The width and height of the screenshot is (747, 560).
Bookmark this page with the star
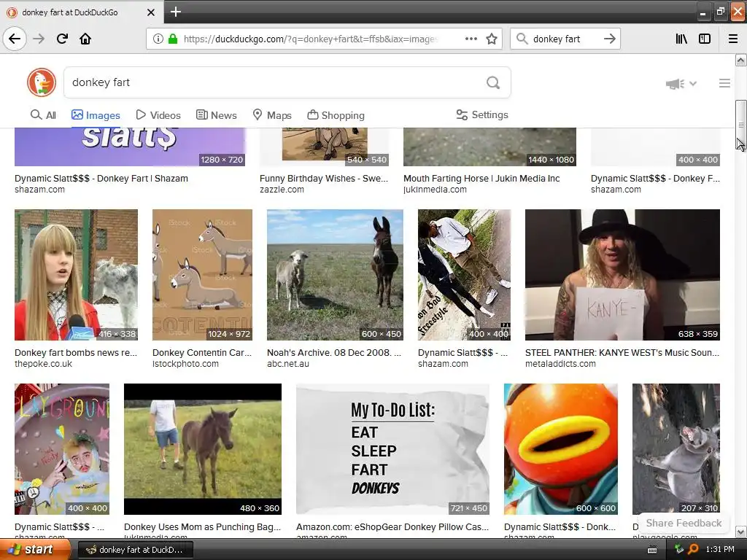pyautogui.click(x=492, y=39)
